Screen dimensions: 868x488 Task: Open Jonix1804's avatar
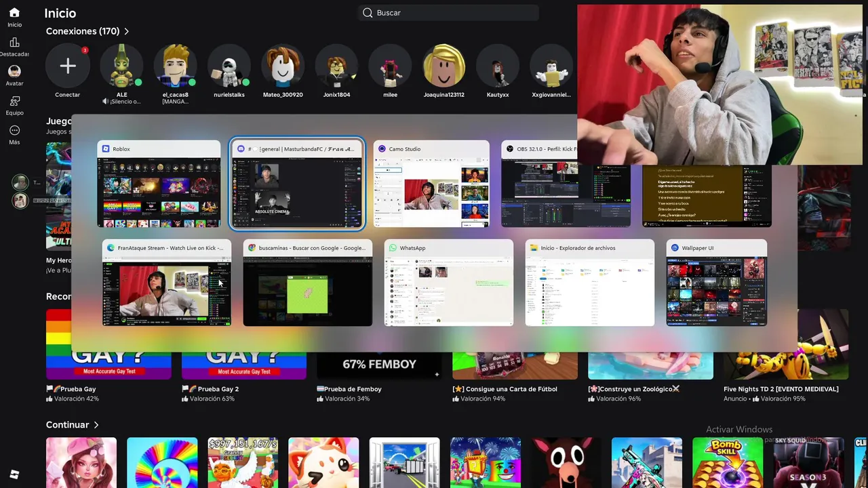pyautogui.click(x=336, y=66)
